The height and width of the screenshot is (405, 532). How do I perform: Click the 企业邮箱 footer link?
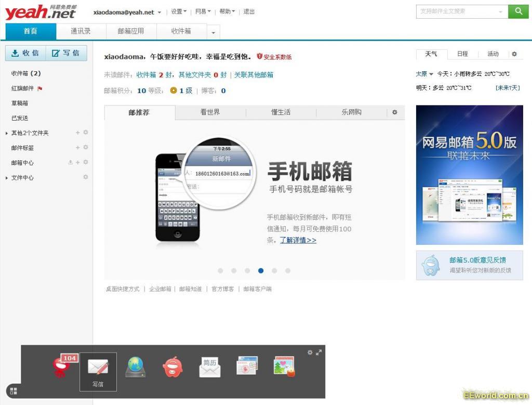(x=160, y=289)
